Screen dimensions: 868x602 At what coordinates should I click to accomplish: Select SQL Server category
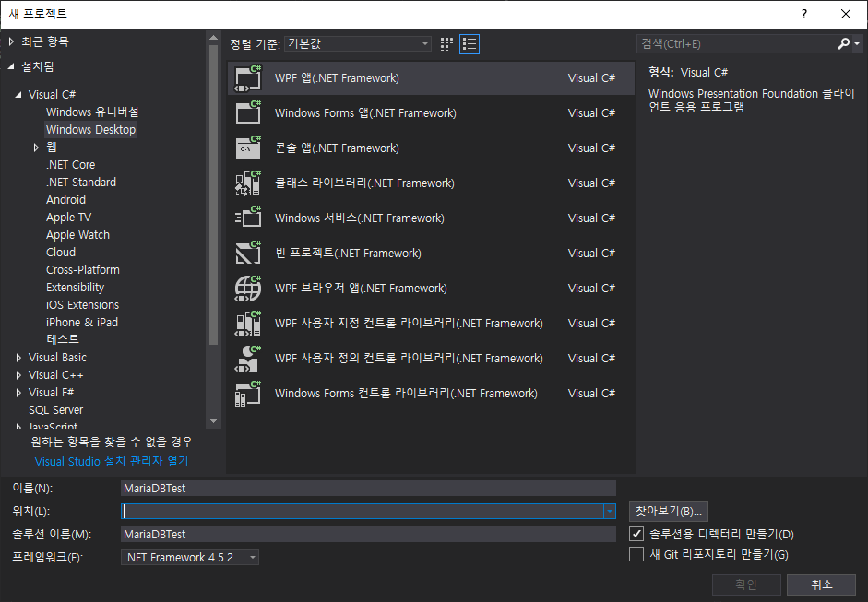(x=56, y=410)
